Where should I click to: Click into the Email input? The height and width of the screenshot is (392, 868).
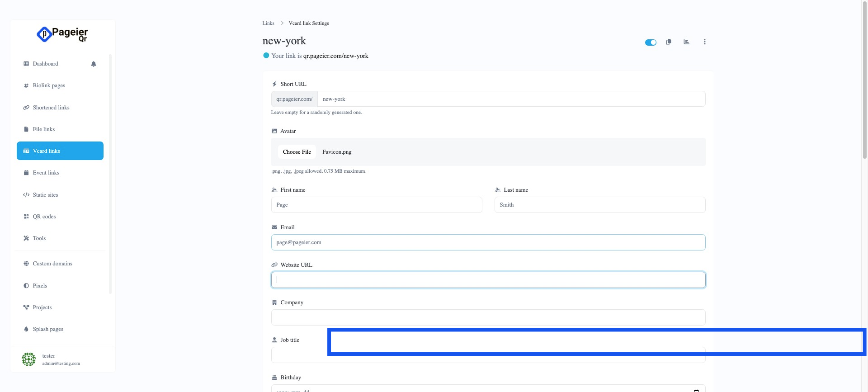pos(488,242)
